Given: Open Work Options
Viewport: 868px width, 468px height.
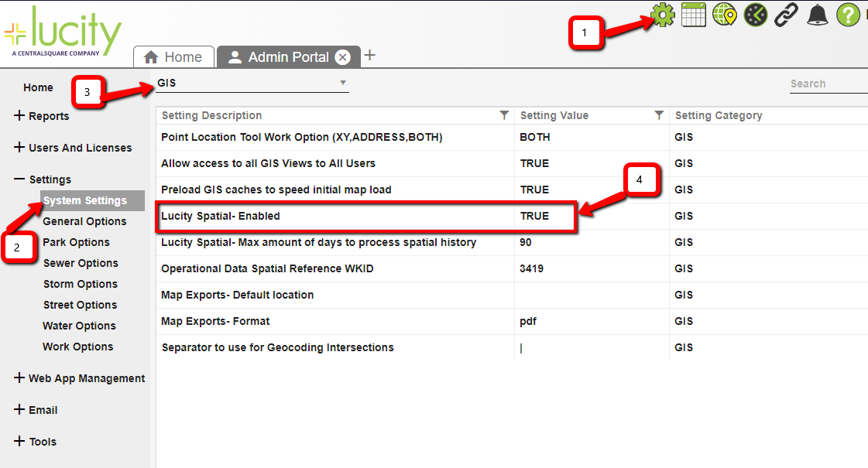Looking at the screenshot, I should [78, 347].
